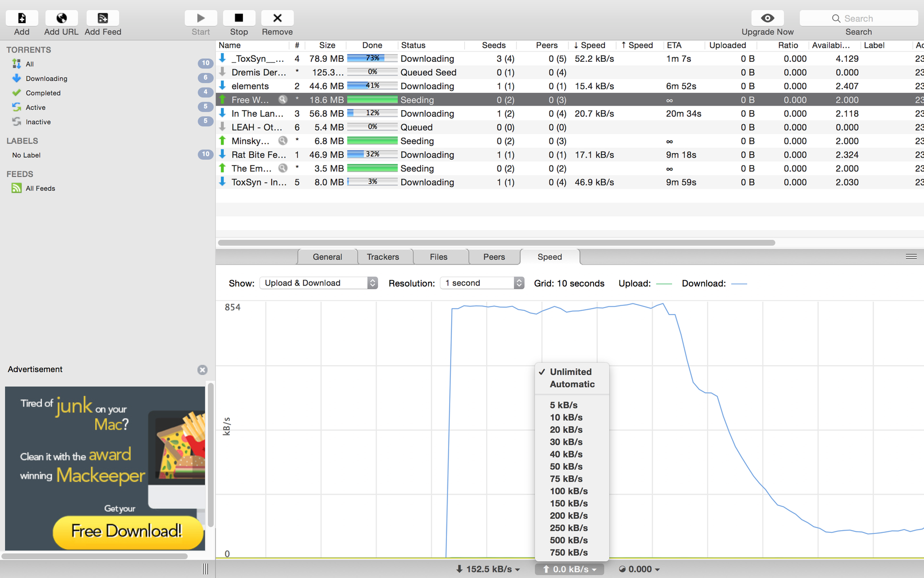Open the download speed limit dropdown
This screenshot has width=924, height=578.
(x=488, y=569)
